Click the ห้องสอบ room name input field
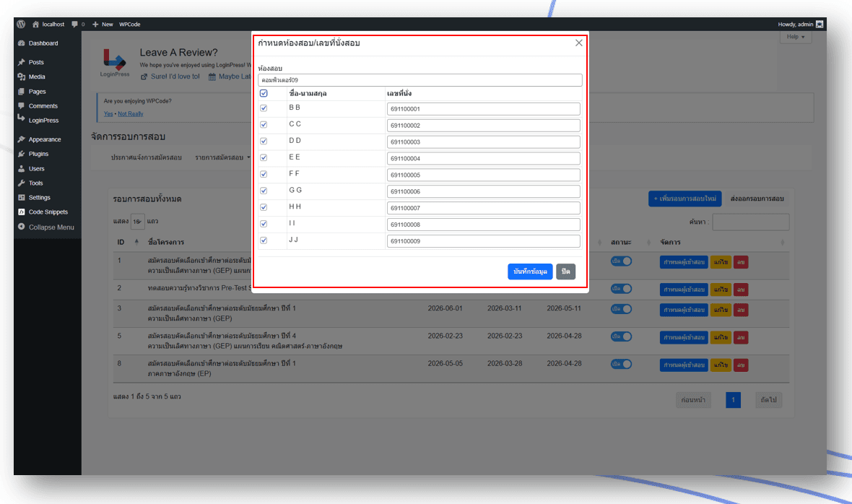 (420, 80)
